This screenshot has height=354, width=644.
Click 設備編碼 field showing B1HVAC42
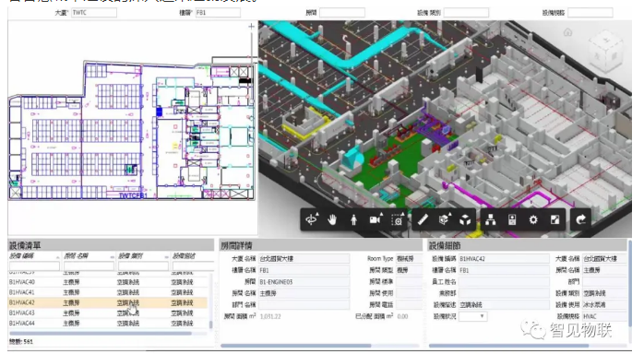[x=504, y=259]
